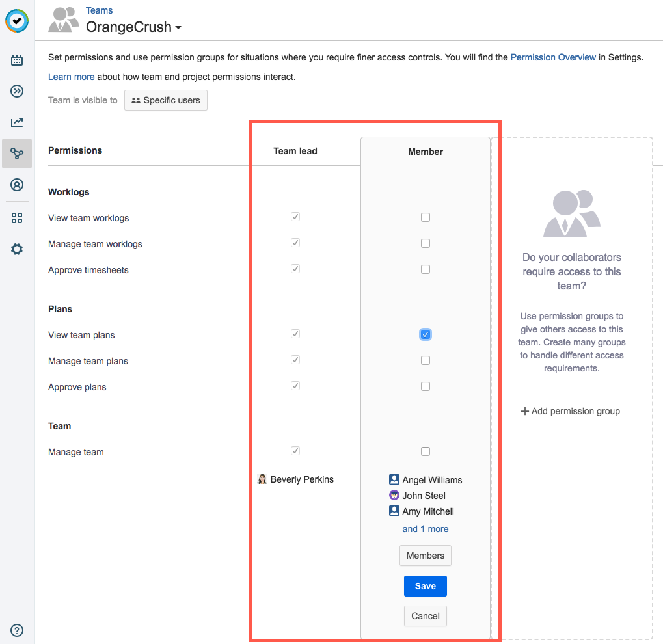Click Add permission group
The width and height of the screenshot is (663, 644).
click(571, 411)
